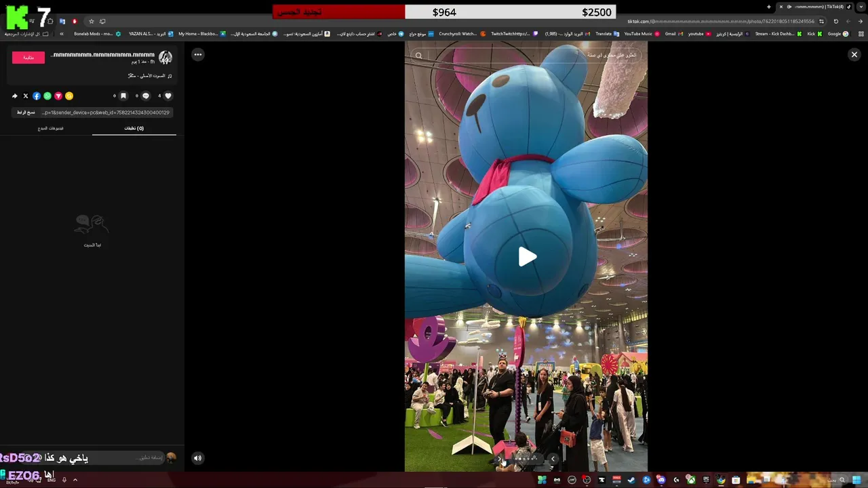
Task: Open the YouTube Music bookmark
Action: (x=642, y=33)
